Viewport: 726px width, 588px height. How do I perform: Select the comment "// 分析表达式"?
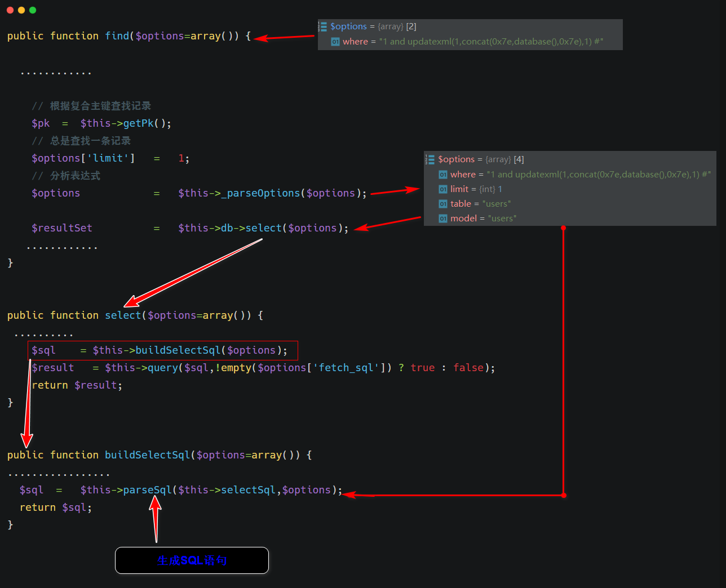[x=66, y=176]
